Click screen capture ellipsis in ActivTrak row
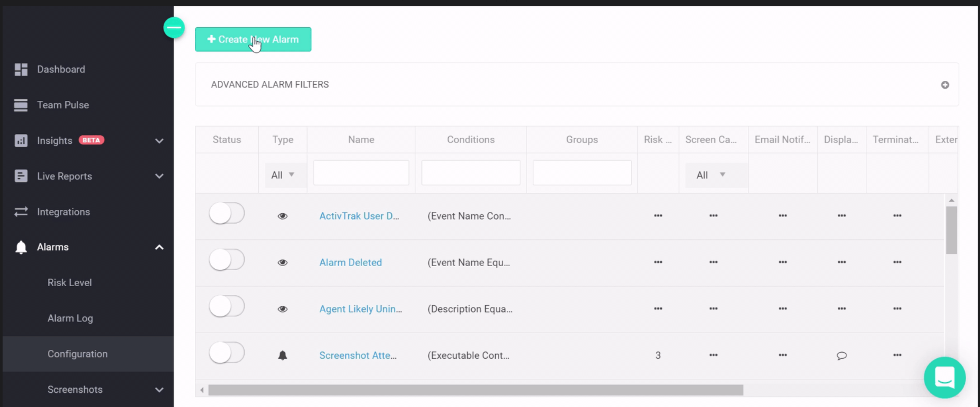This screenshot has height=407, width=980. coord(713,215)
